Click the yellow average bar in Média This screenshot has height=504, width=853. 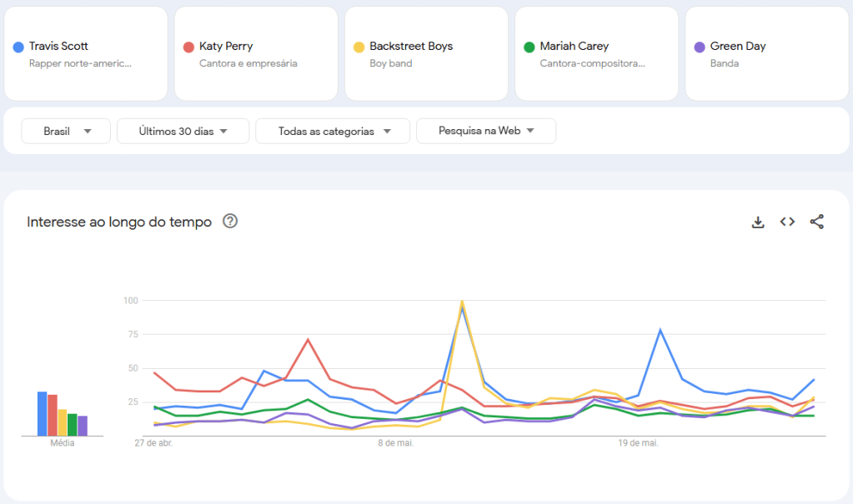62,422
